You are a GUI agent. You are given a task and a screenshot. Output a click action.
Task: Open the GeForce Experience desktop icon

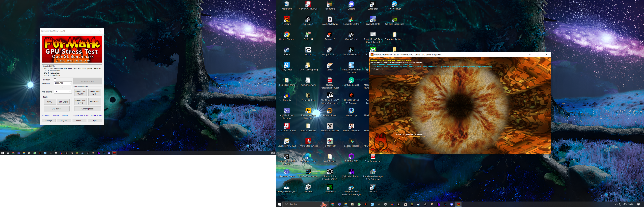point(394,20)
